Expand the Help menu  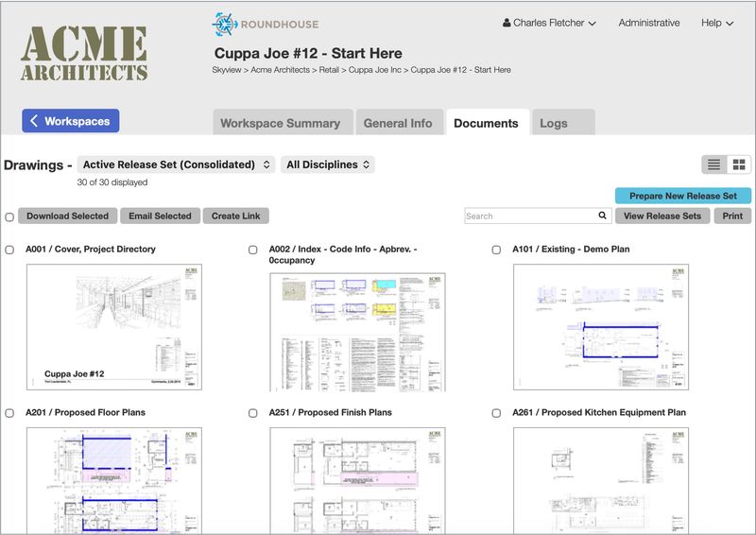click(x=717, y=23)
